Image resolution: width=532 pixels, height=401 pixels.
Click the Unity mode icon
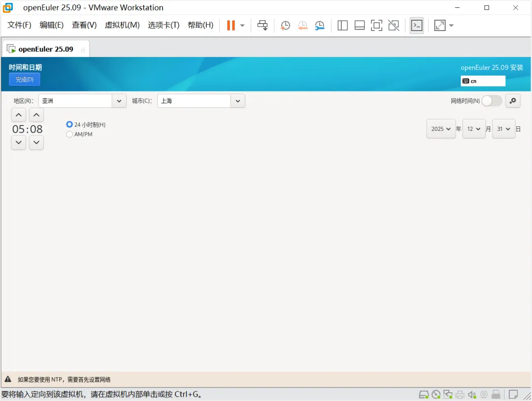[x=394, y=26]
